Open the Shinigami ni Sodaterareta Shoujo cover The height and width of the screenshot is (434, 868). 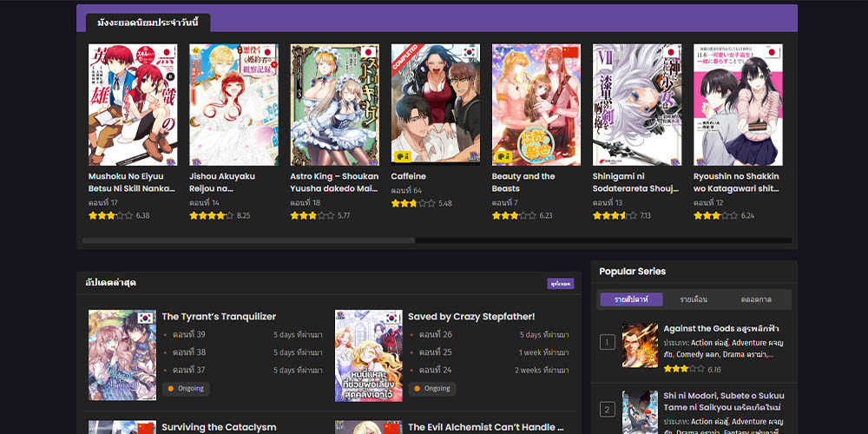pos(637,105)
